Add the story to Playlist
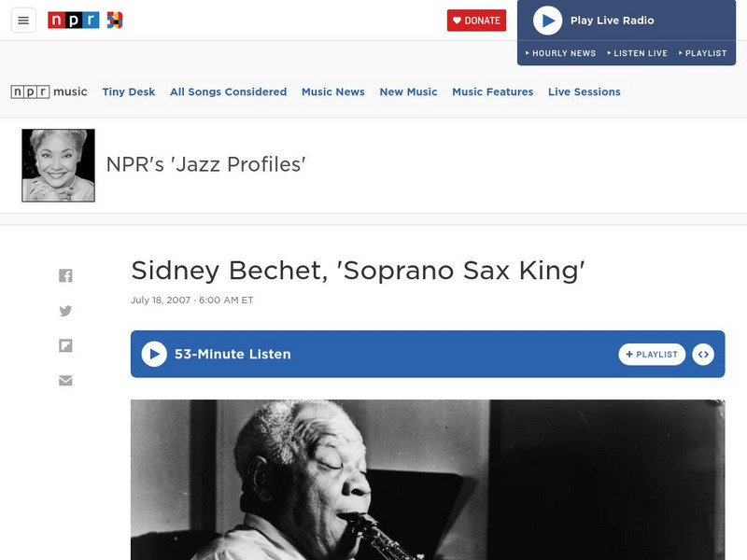 [x=652, y=355]
